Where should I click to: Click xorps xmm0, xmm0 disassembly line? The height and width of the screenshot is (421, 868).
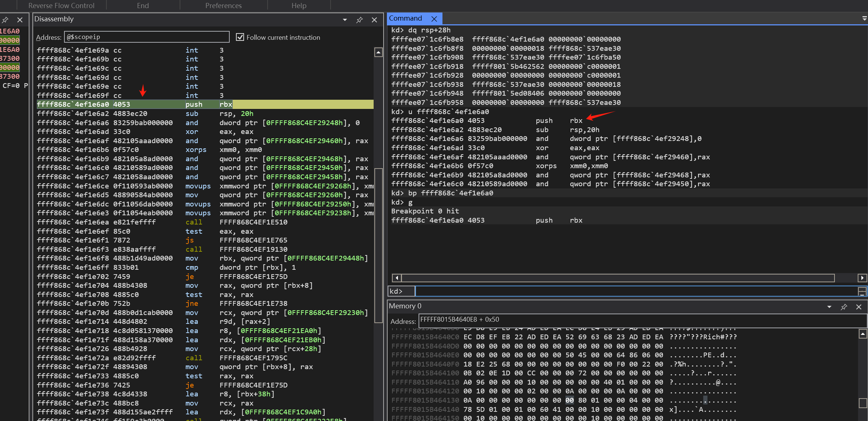tap(205, 150)
